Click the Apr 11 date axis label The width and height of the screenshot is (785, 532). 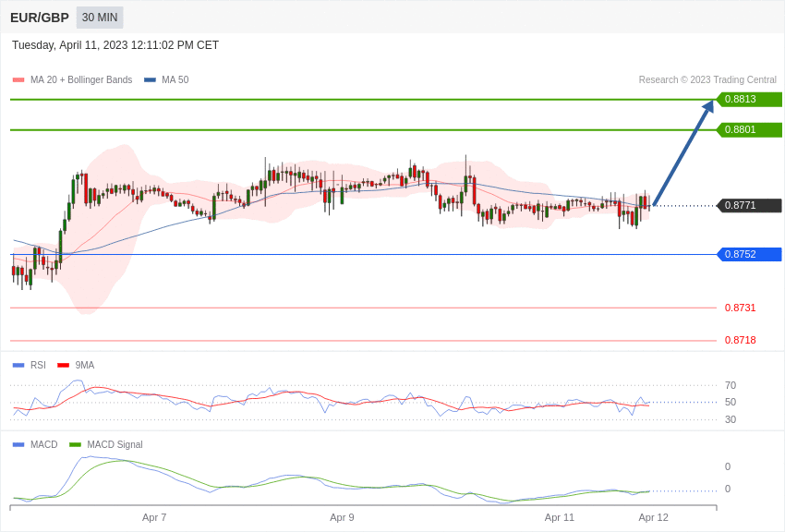point(560,517)
